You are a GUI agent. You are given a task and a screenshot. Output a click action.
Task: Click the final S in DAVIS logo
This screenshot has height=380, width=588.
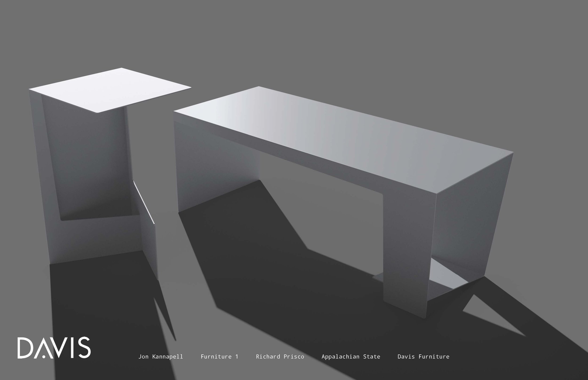point(84,348)
